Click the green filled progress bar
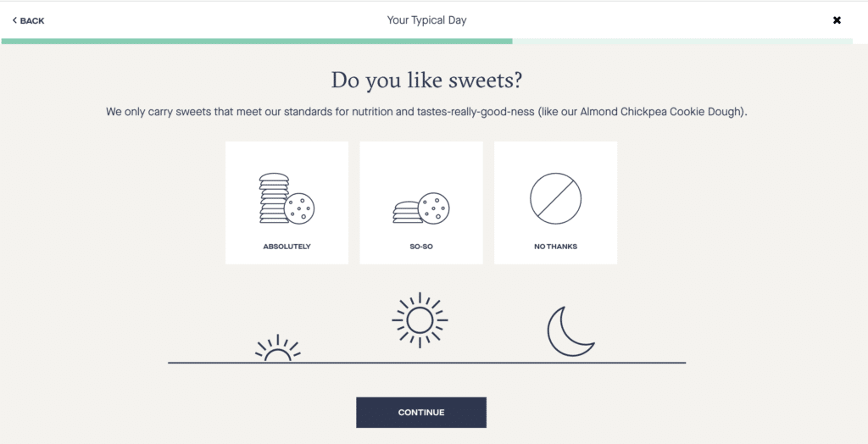 [257, 41]
